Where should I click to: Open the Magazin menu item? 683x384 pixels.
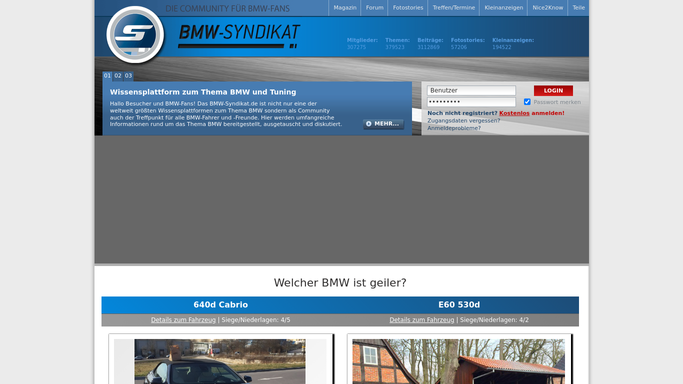(345, 8)
